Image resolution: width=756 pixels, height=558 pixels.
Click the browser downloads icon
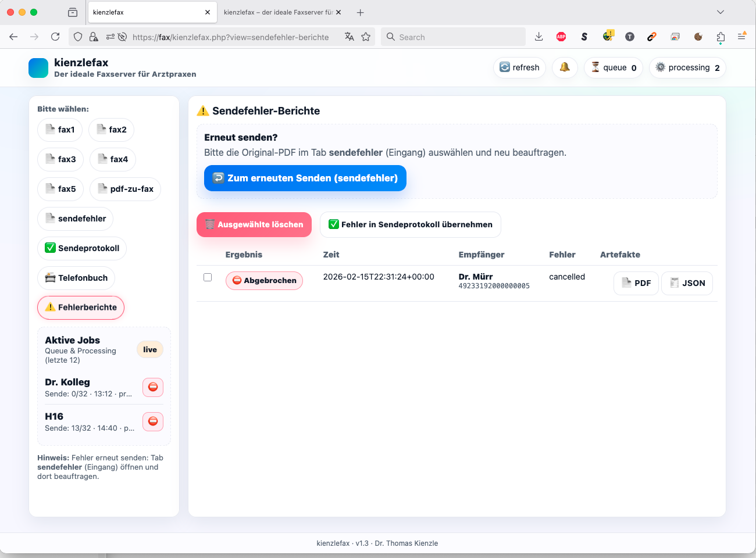pyautogui.click(x=539, y=37)
